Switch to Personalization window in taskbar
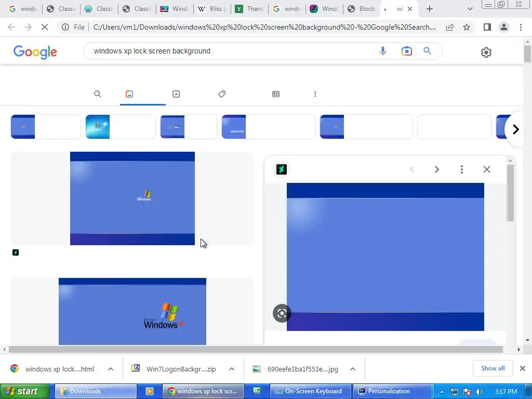Screen dimensions: 532x399 [394, 391]
